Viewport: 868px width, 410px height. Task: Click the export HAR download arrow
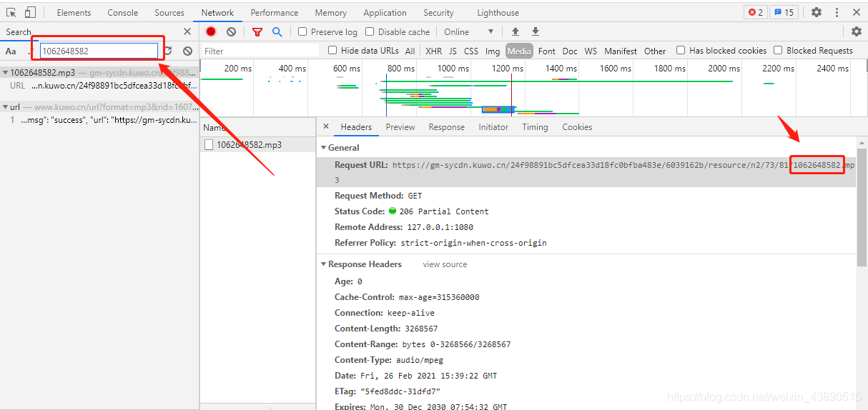point(535,31)
